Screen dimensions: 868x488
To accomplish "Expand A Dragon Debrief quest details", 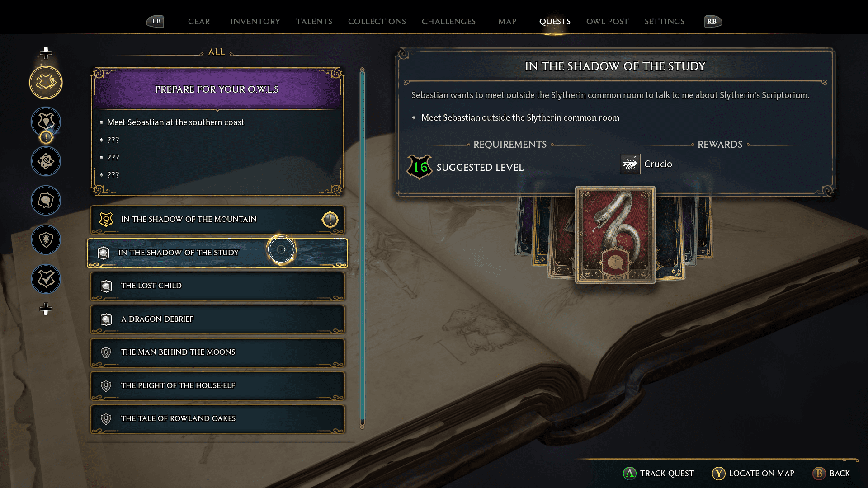I will [217, 319].
